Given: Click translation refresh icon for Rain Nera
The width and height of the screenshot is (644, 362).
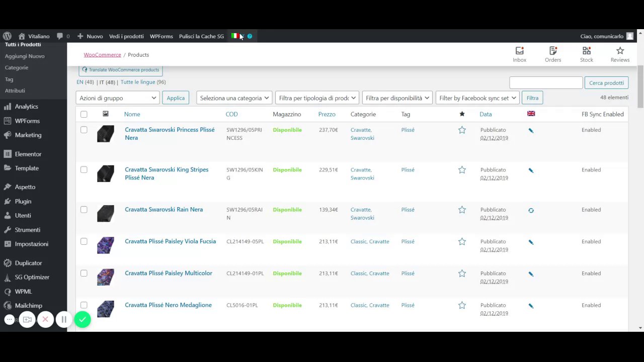Looking at the screenshot, I should [531, 210].
